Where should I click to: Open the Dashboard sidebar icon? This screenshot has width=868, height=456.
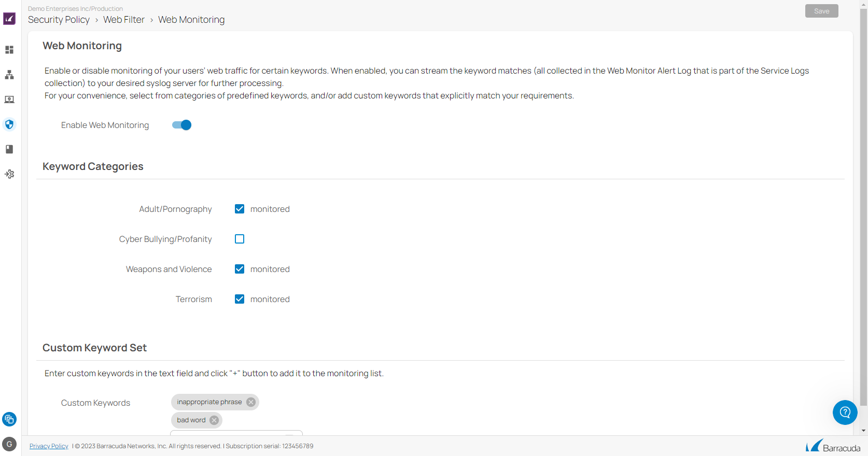(9, 50)
